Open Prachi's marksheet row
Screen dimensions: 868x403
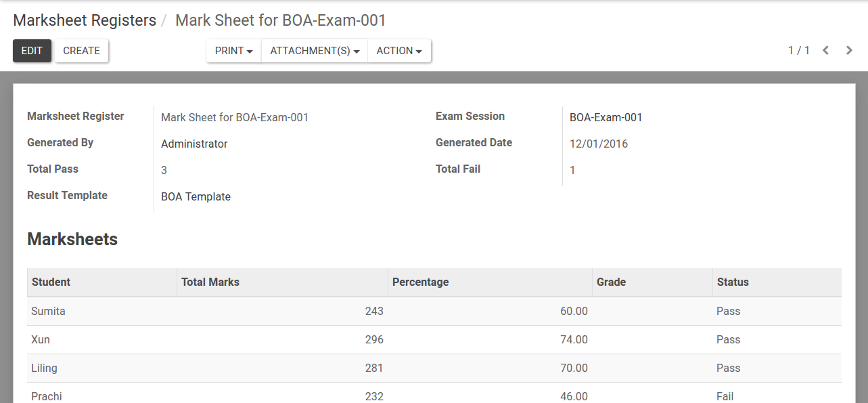tap(47, 396)
